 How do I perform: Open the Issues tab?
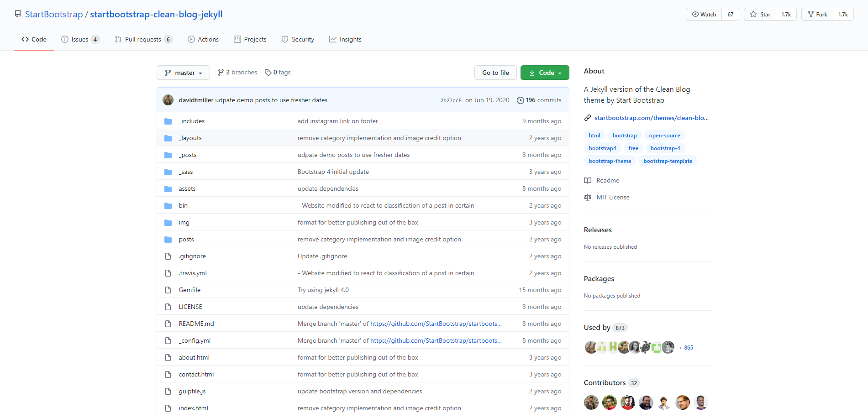pyautogui.click(x=80, y=39)
